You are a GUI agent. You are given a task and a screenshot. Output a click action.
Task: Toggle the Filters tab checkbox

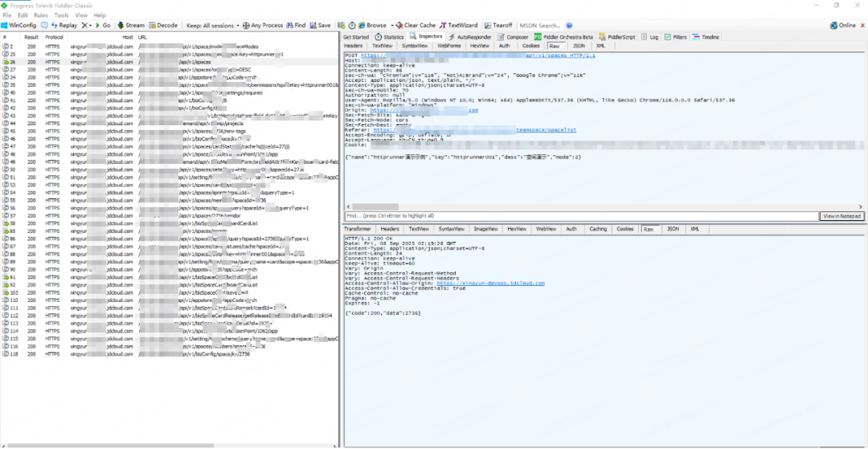pyautogui.click(x=668, y=37)
